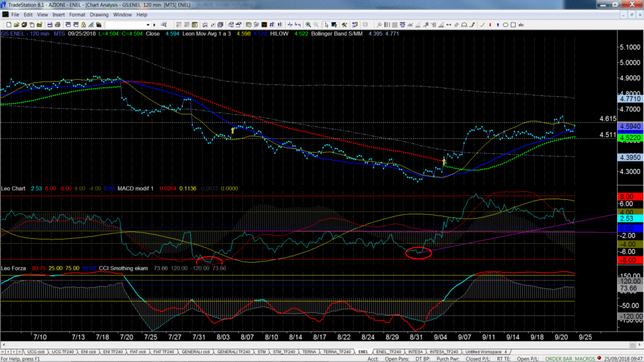Viewport: 644px width, 362px height.
Task: Click the 4.3950 price axis marker
Action: [630, 158]
